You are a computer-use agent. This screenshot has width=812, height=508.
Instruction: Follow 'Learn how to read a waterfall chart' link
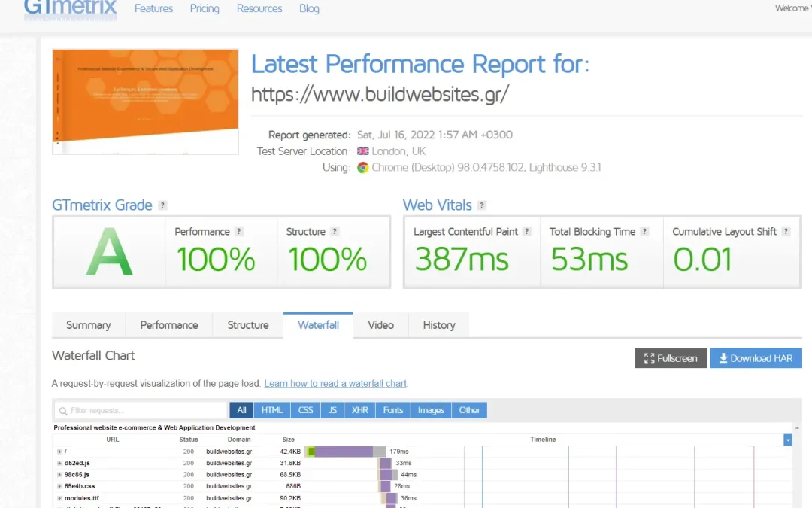(x=335, y=384)
